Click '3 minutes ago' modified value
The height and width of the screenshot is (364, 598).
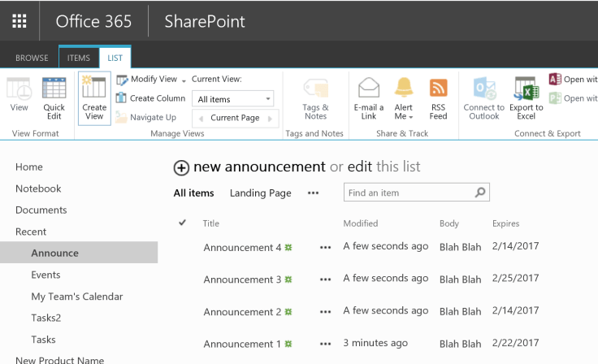[375, 343]
